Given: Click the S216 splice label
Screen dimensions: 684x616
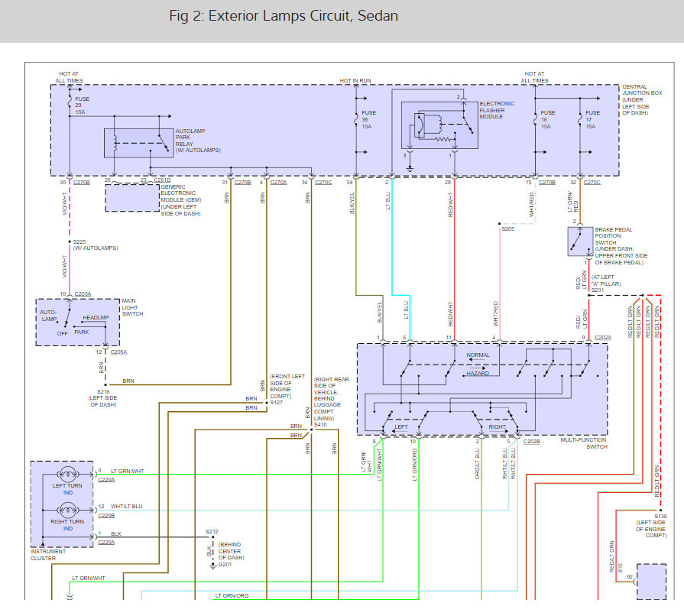Looking at the screenshot, I should click(103, 392).
